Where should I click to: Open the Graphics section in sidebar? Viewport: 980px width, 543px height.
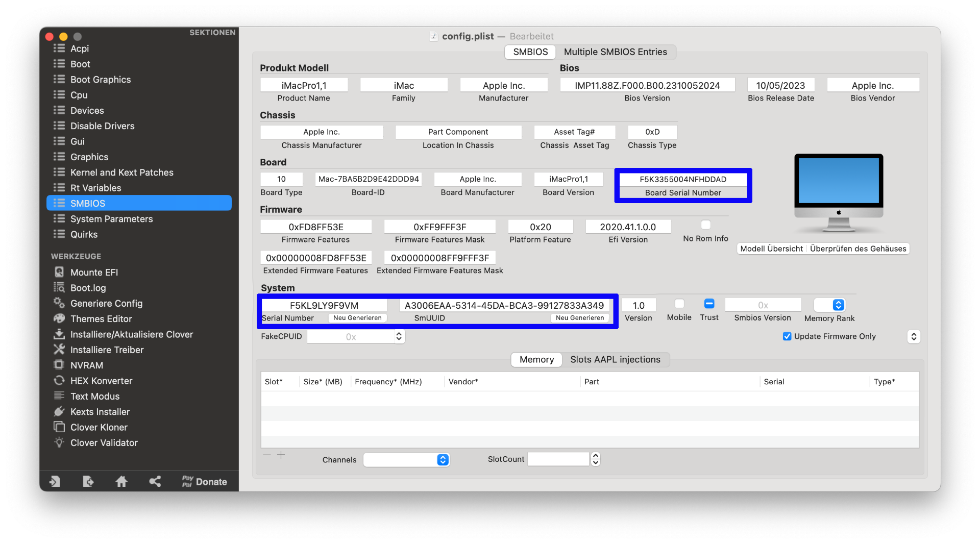point(139,157)
